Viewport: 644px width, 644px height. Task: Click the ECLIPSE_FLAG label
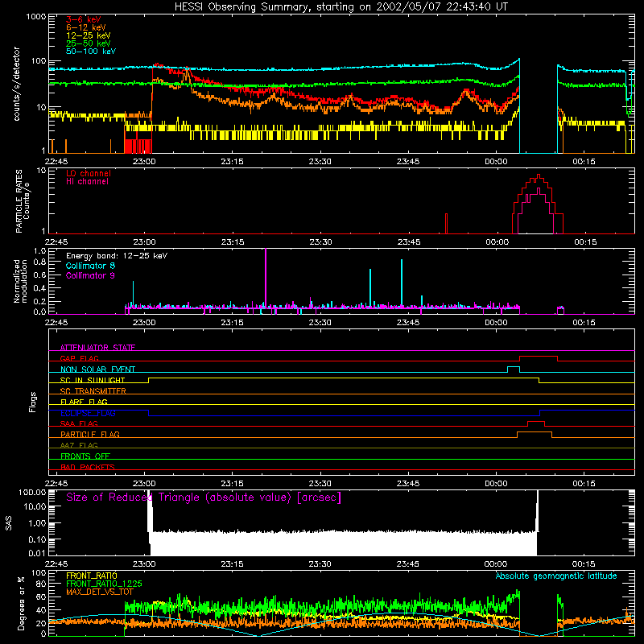coord(88,413)
